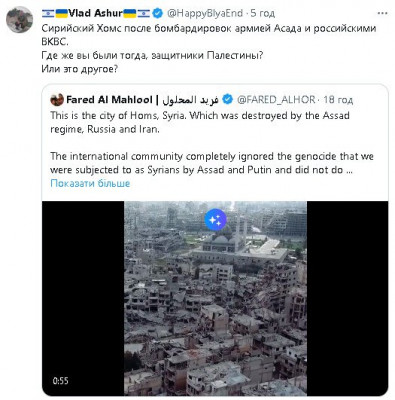The height and width of the screenshot is (400, 395).
Task: Click the Ukrainian flag emoji after Ashur
Action: tap(130, 13)
